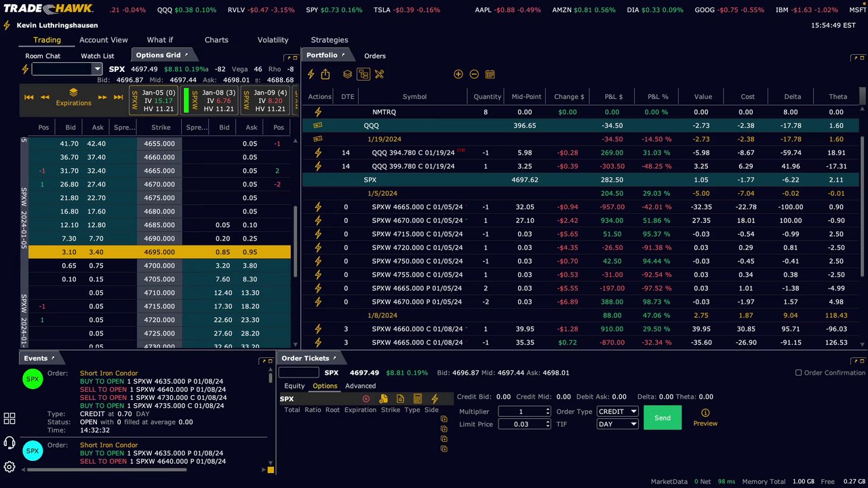Image resolution: width=868 pixels, height=488 pixels.
Task: Click the fast-forward expirations arrows
Action: [102, 97]
